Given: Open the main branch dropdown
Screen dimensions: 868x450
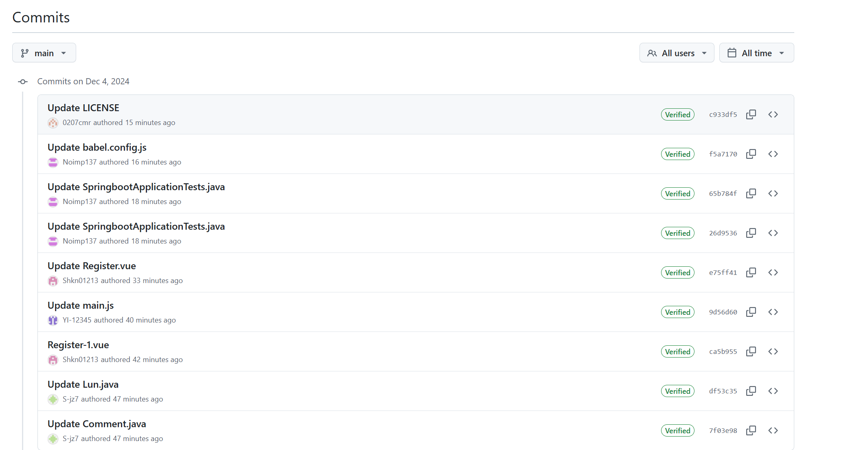Looking at the screenshot, I should (x=44, y=53).
